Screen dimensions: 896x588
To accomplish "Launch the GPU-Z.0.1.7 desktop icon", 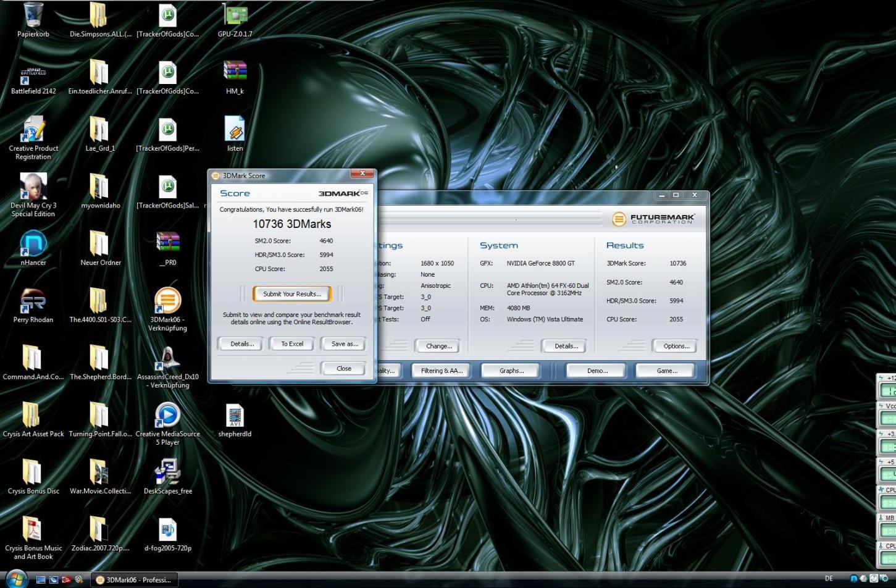I will pyautogui.click(x=235, y=20).
